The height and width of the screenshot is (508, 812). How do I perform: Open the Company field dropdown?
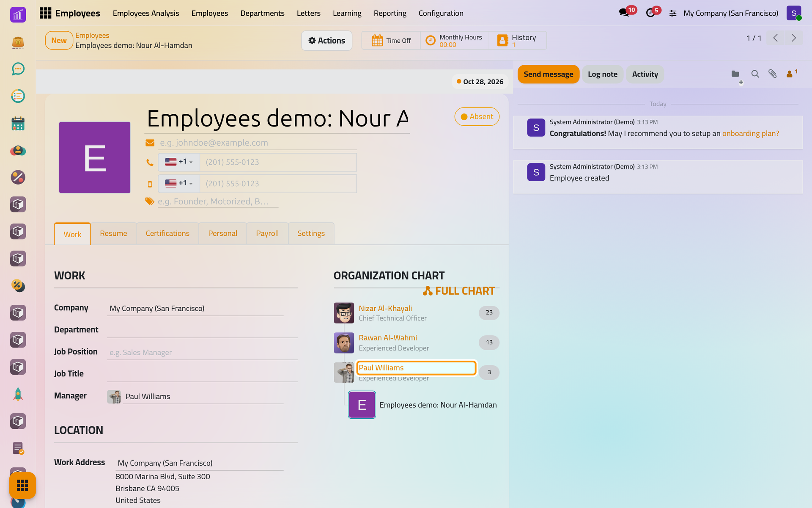click(x=195, y=308)
